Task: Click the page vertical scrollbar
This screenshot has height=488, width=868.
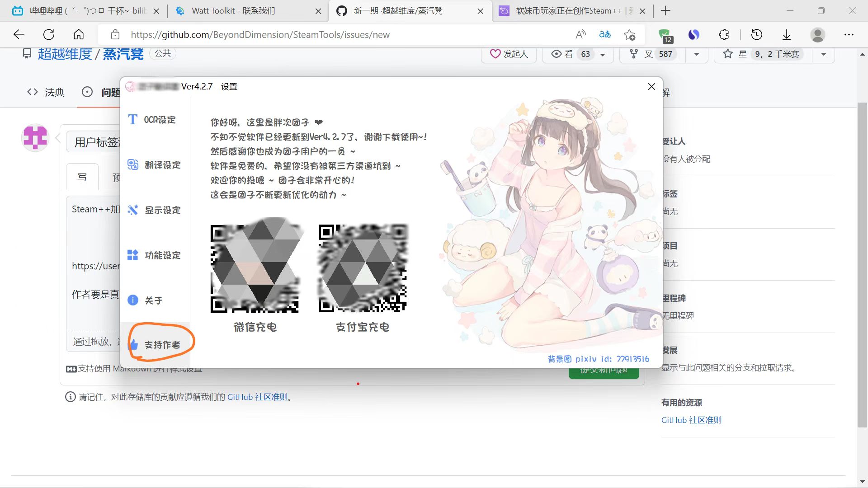Action: [x=862, y=264]
